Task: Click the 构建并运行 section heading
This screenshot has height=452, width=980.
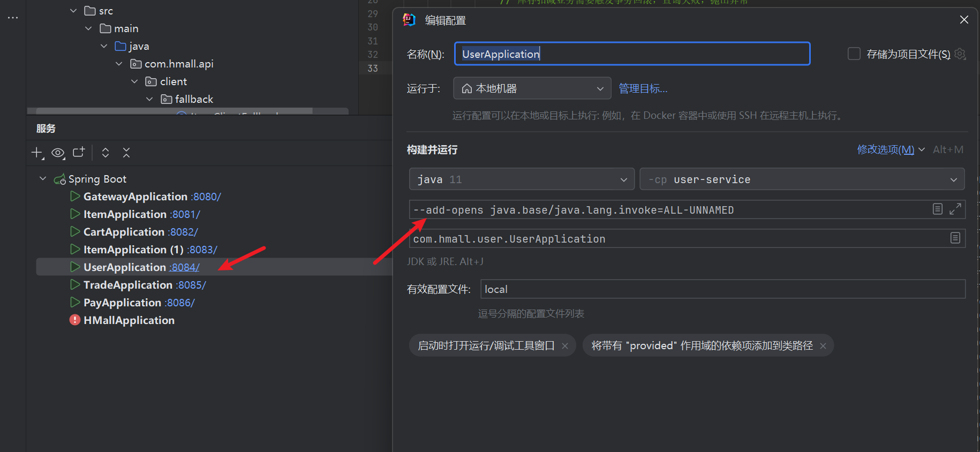Action: click(x=432, y=150)
